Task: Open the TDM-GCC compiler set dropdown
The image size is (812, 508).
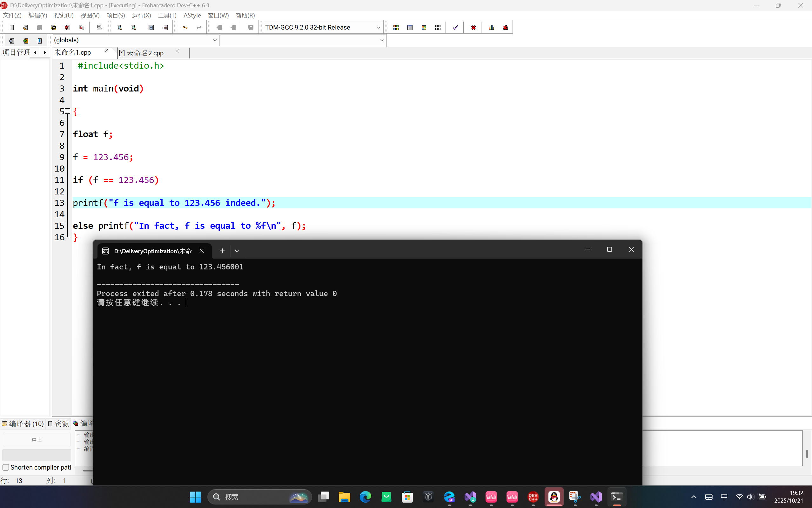Action: click(x=378, y=28)
